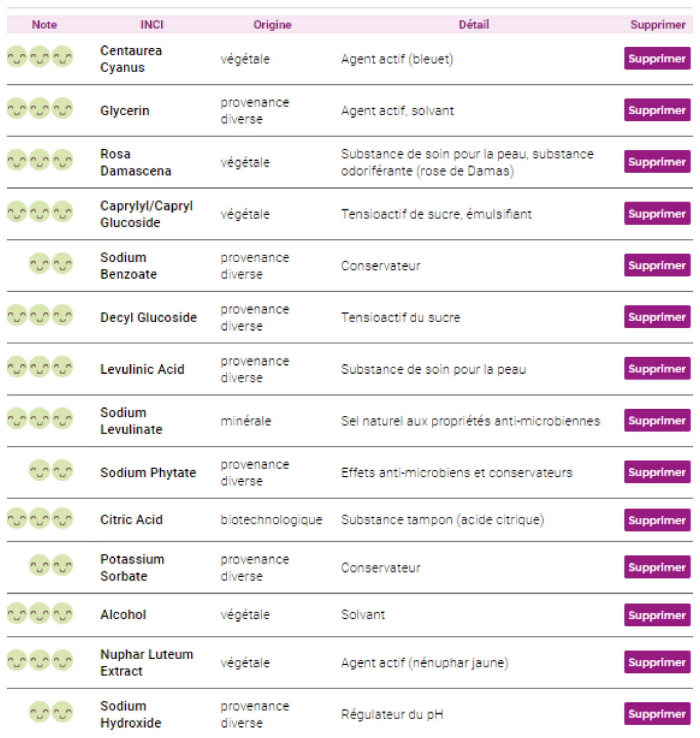Remove Rosa Damascena via Supprimer
700x738 pixels.
[657, 162]
